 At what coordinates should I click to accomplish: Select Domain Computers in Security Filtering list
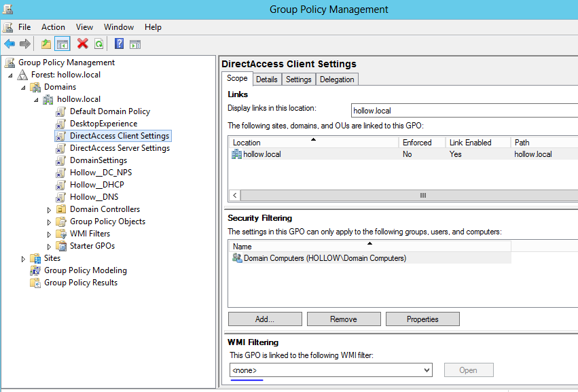coord(325,258)
